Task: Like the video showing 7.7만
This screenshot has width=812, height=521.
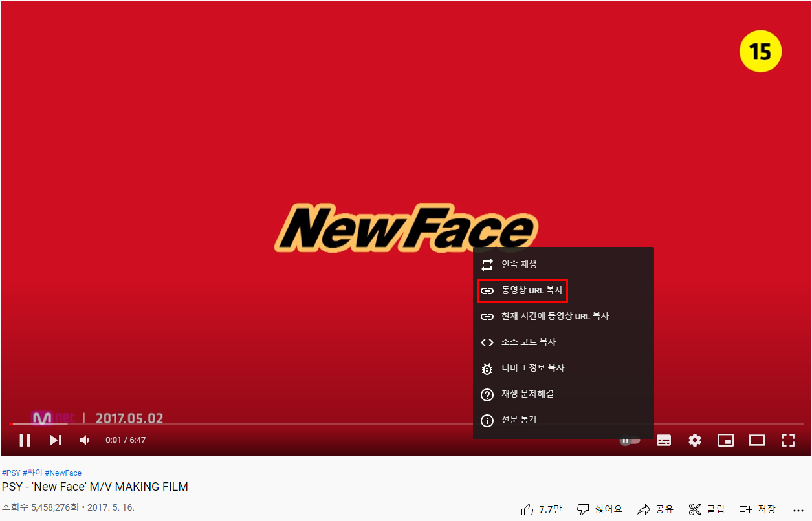Action: coord(542,509)
